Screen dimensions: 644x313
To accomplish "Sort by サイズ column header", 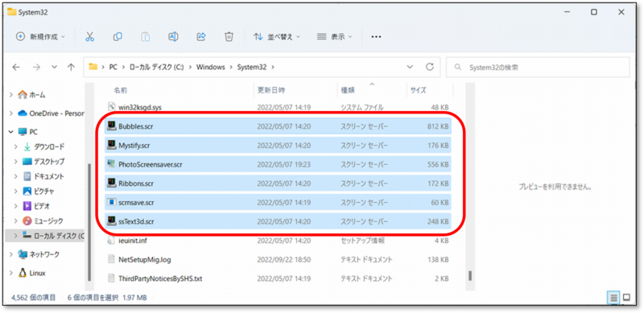I will pos(418,90).
